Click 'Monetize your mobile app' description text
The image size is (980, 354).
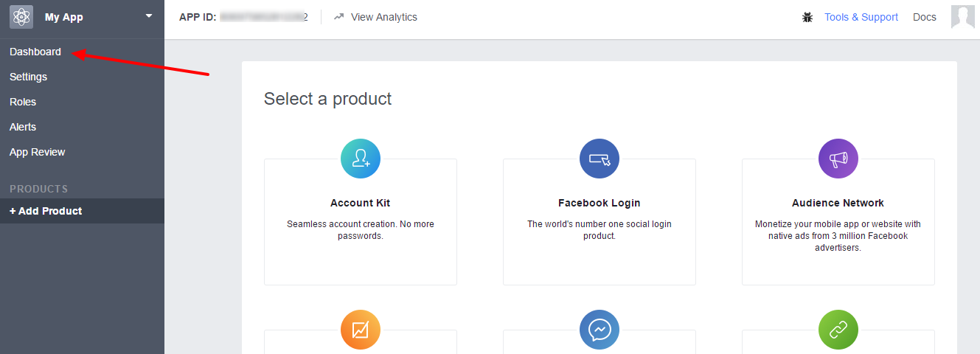pos(838,236)
